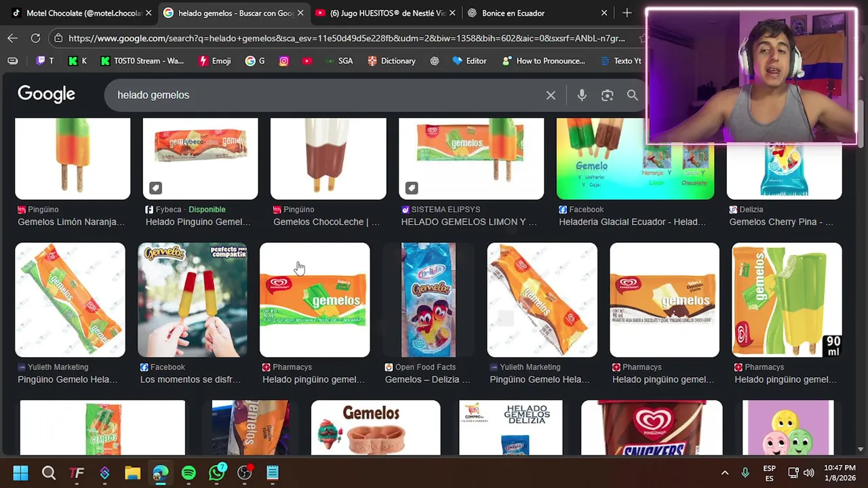Close the Jugo HUESITOS tab
This screenshot has height=488, width=868.
(452, 13)
